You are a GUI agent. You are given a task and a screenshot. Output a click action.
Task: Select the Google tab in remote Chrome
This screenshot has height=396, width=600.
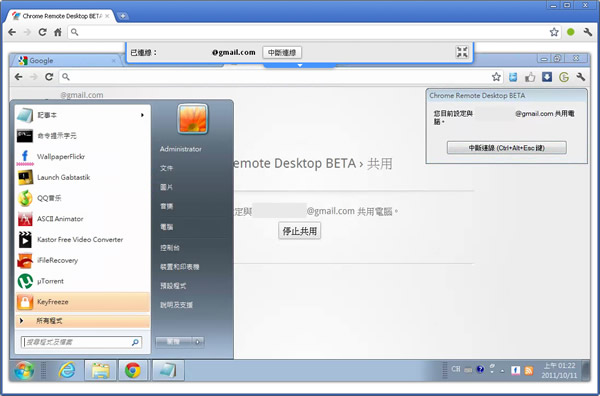pyautogui.click(x=67, y=60)
